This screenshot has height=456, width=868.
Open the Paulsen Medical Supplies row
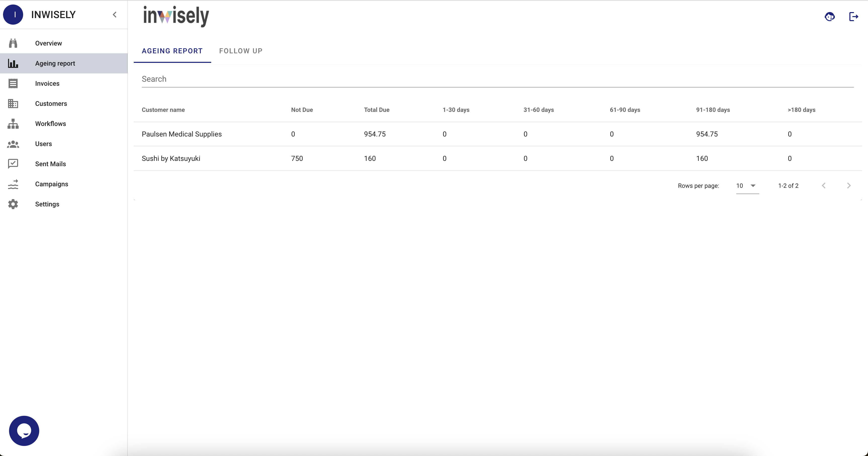(x=182, y=134)
